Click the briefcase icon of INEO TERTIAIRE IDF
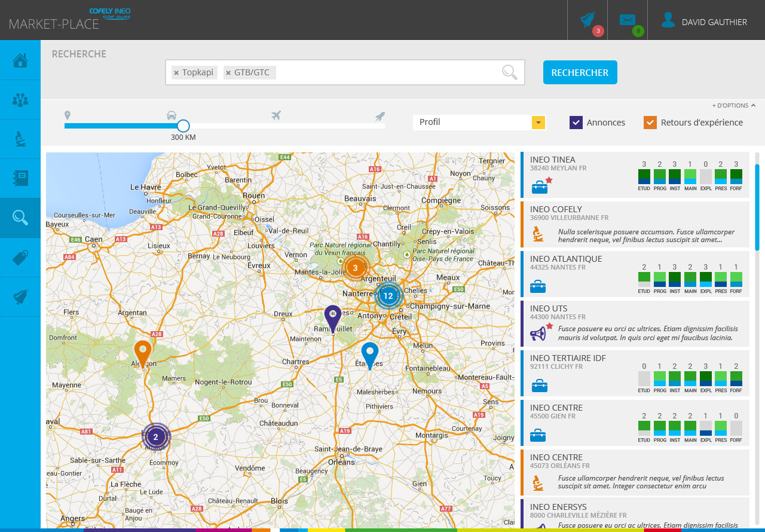The width and height of the screenshot is (765, 532). (x=539, y=386)
